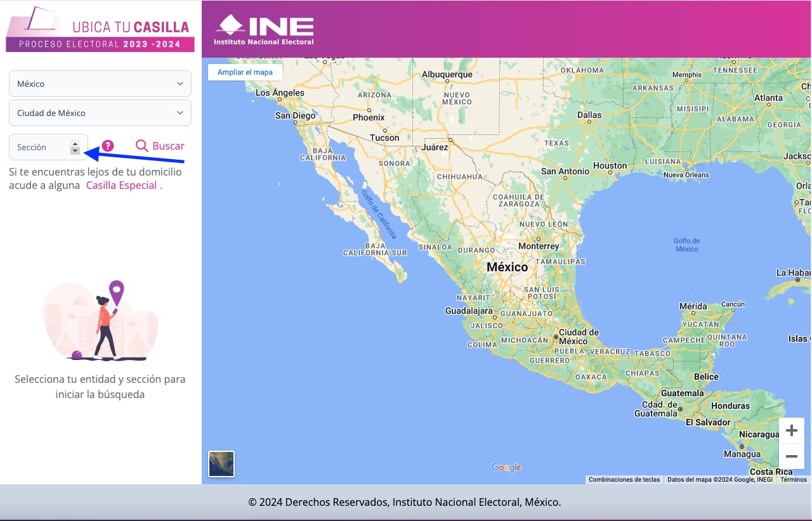Viewport: 812px width, 521px height.
Task: Click the Google logo on the map
Action: point(506,468)
